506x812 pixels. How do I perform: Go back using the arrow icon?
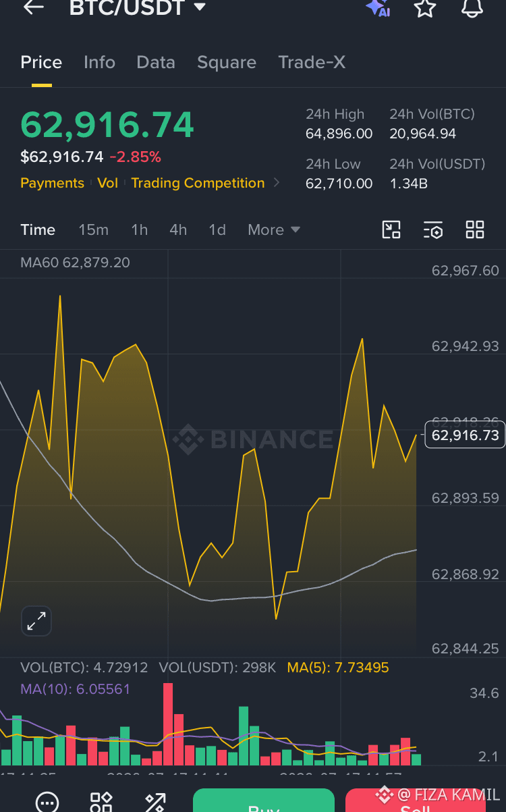click(x=33, y=7)
